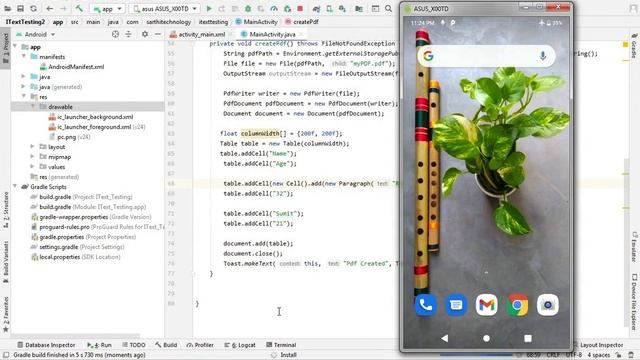Viewport: 640px width, 360px height.
Task: Tap the Android recents square button
Action: coord(528,338)
